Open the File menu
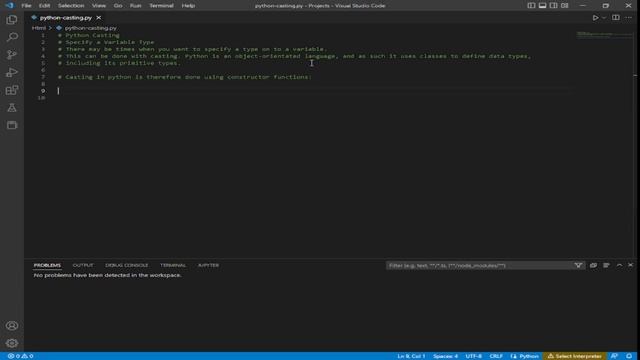This screenshot has height=360, width=640. 27,6
